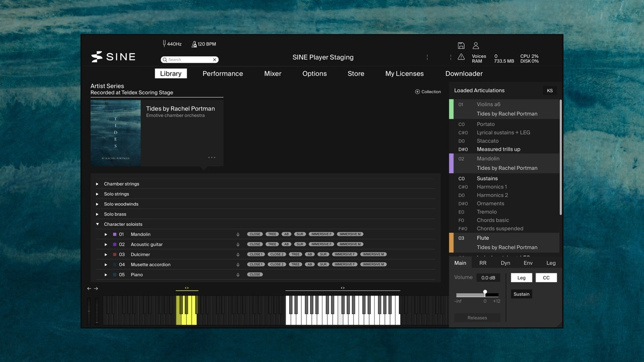Image resolution: width=644 pixels, height=362 pixels.
Task: Switch to the Performance tab
Action: (223, 73)
